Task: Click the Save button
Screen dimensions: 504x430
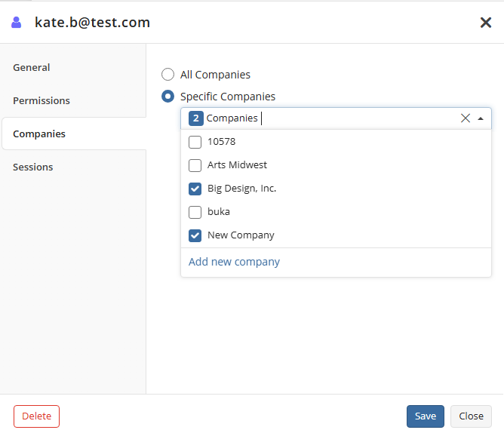Action: 426,416
